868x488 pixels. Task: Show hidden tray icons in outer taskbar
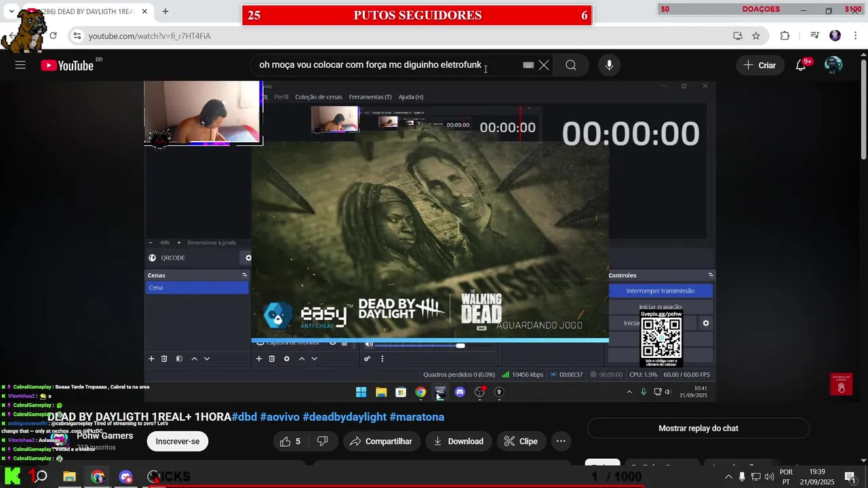729,476
